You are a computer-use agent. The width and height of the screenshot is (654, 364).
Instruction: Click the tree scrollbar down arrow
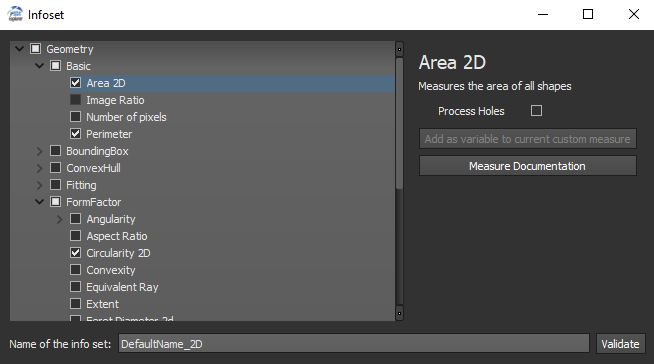399,313
